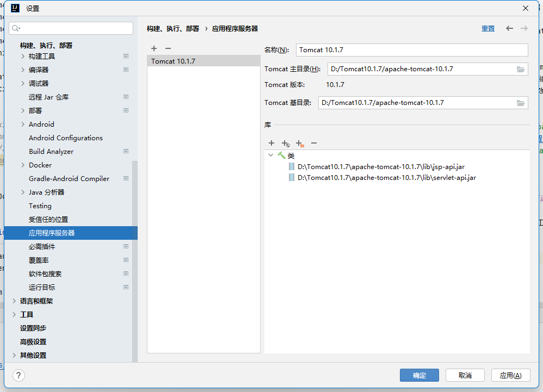This screenshot has height=392, width=543.
Task: Open Testing settings page
Action: coord(40,206)
